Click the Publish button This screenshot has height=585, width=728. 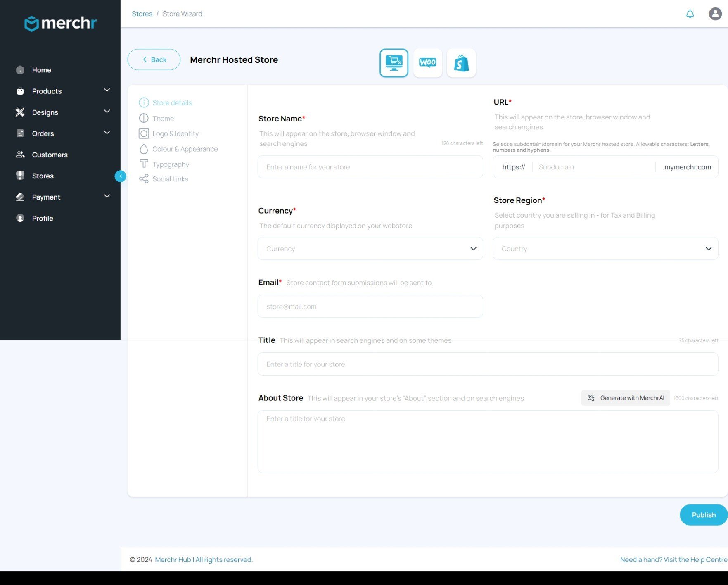click(703, 515)
